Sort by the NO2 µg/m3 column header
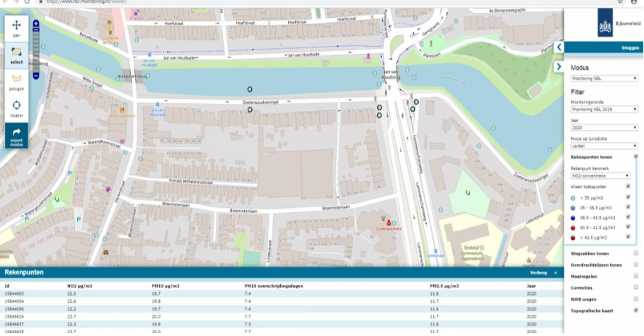Screen dimensions: 644x336 pos(80,286)
